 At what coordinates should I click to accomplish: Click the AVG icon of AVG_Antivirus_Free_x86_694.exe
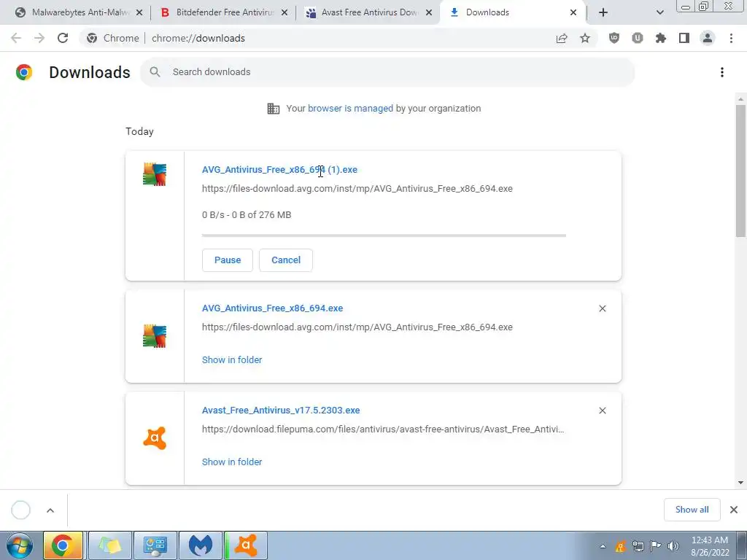[155, 336]
